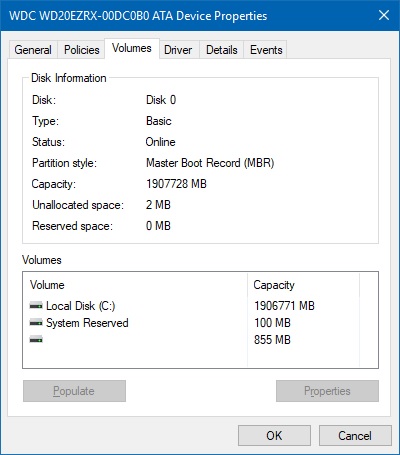Select the Volumes tab
The image size is (400, 455).
[132, 48]
